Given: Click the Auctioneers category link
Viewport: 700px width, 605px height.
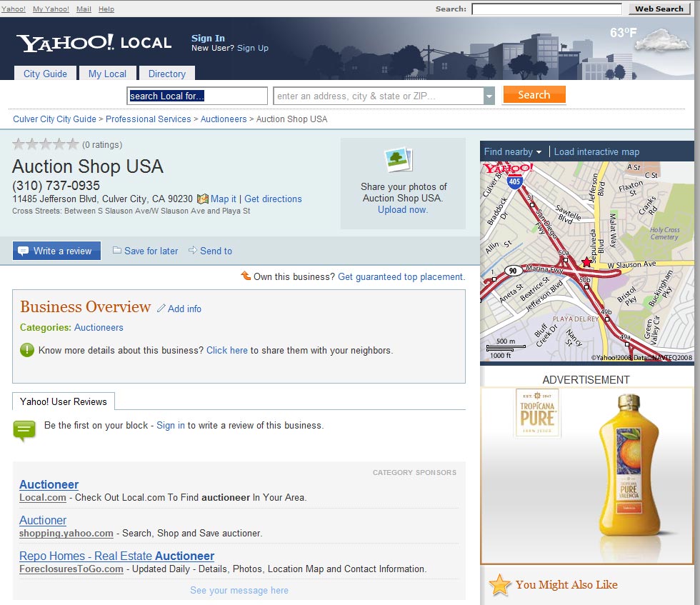Looking at the screenshot, I should click(x=99, y=327).
